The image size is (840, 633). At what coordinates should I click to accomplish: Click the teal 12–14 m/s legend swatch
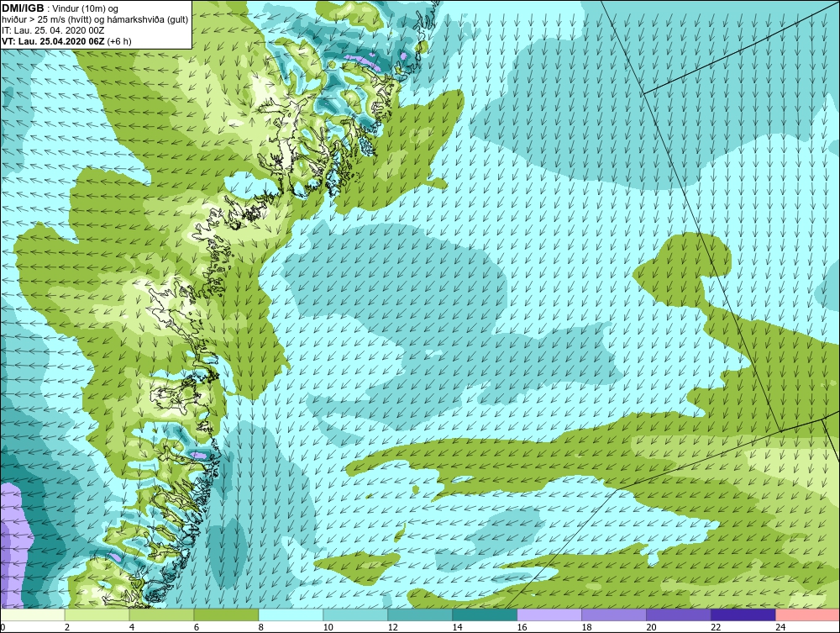[x=420, y=615]
